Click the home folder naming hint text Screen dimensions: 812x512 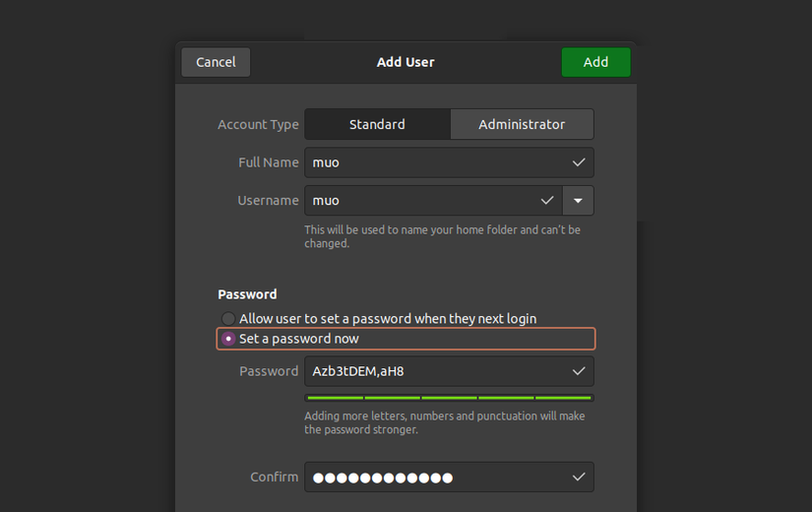(442, 236)
